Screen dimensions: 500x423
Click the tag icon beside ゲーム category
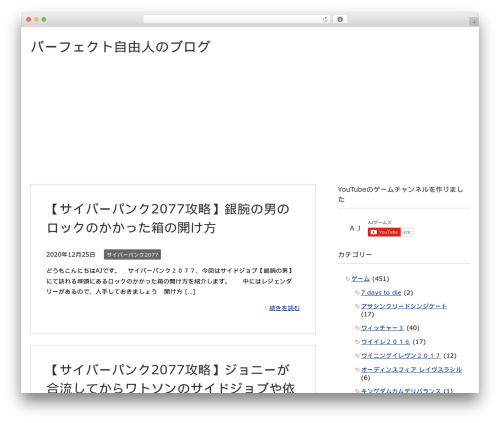348,279
